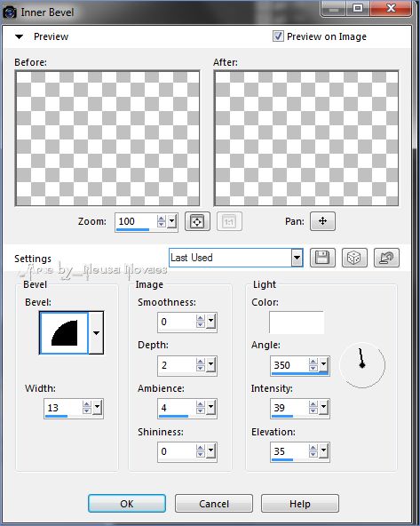The image size is (420, 526).
Task: Collapse the Preview section triangle
Action: [x=20, y=36]
